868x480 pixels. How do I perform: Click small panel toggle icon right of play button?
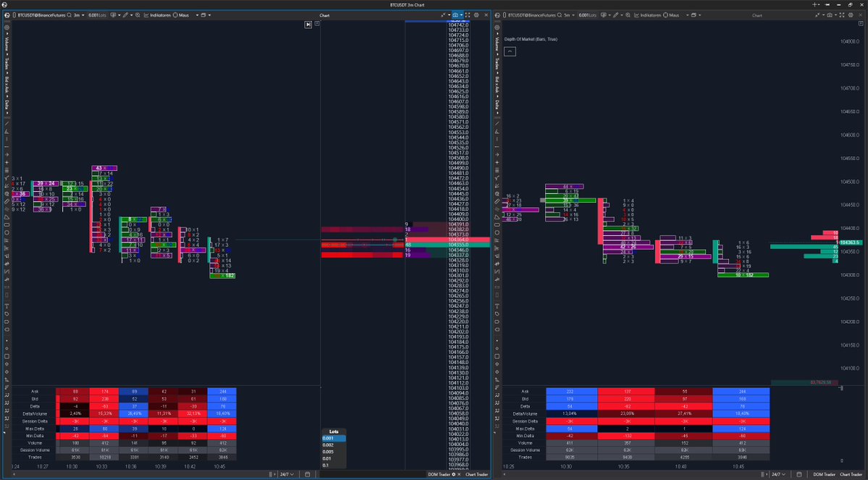tap(316, 24)
